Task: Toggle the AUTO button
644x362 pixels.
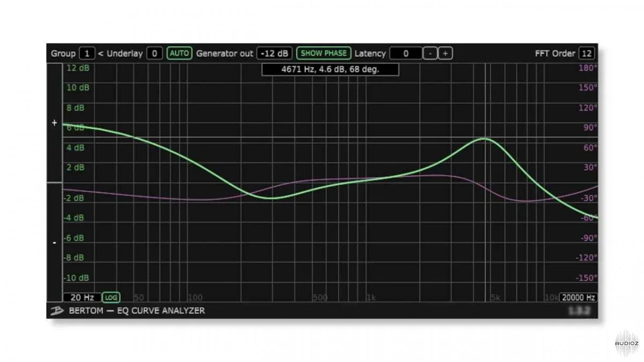Action: click(x=179, y=53)
